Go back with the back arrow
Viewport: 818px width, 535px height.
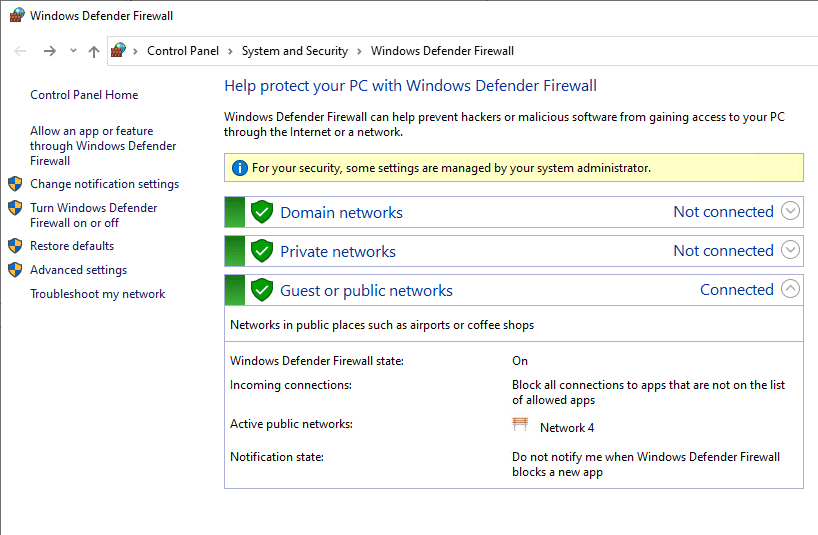pos(20,51)
